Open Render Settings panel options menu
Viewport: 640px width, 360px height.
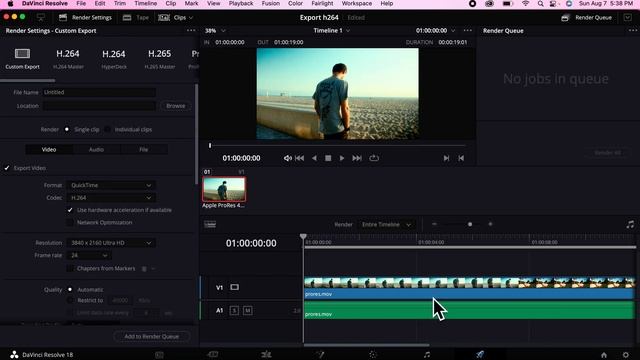pyautogui.click(x=191, y=31)
